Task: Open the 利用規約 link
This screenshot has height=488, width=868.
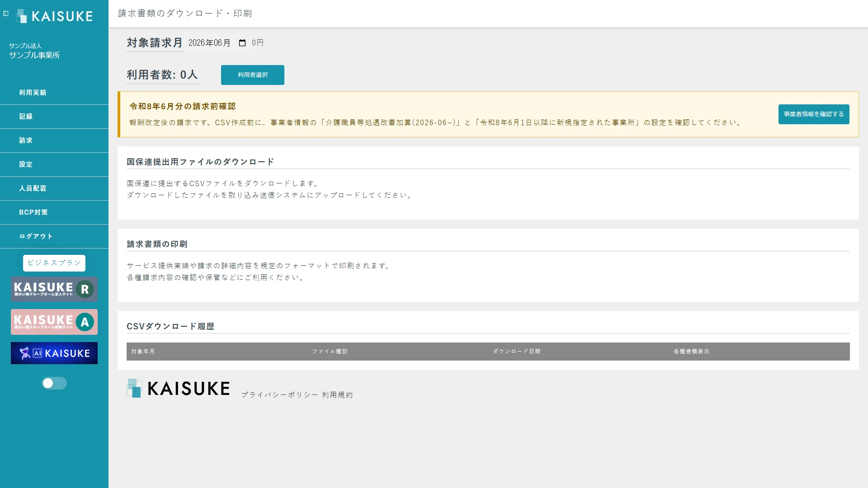Action: pos(337,395)
